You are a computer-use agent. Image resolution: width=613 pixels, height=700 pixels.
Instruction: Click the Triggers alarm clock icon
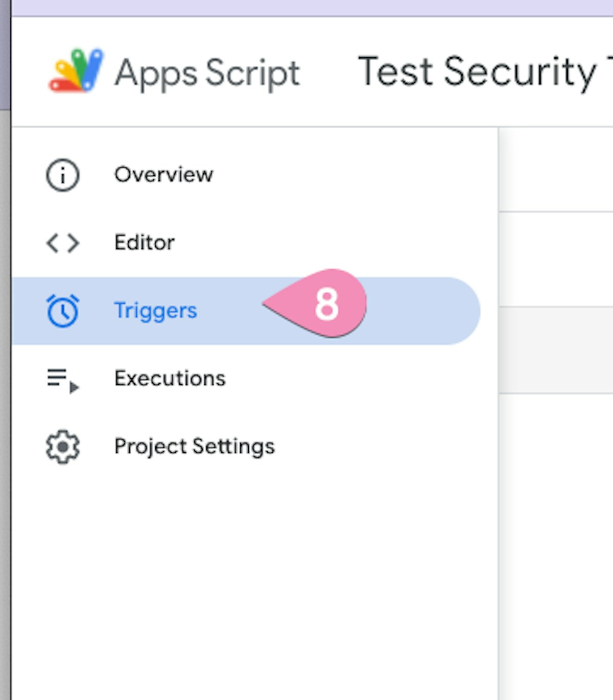coord(63,311)
